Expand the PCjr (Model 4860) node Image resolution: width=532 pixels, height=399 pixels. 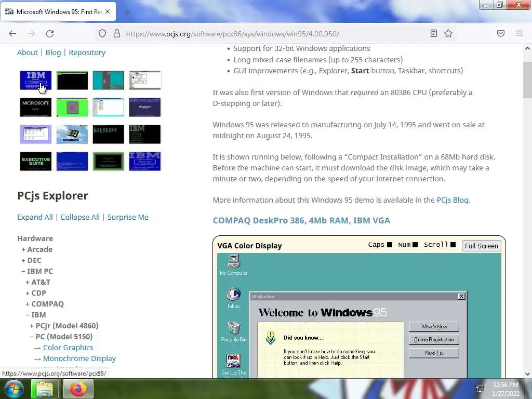tap(64, 326)
